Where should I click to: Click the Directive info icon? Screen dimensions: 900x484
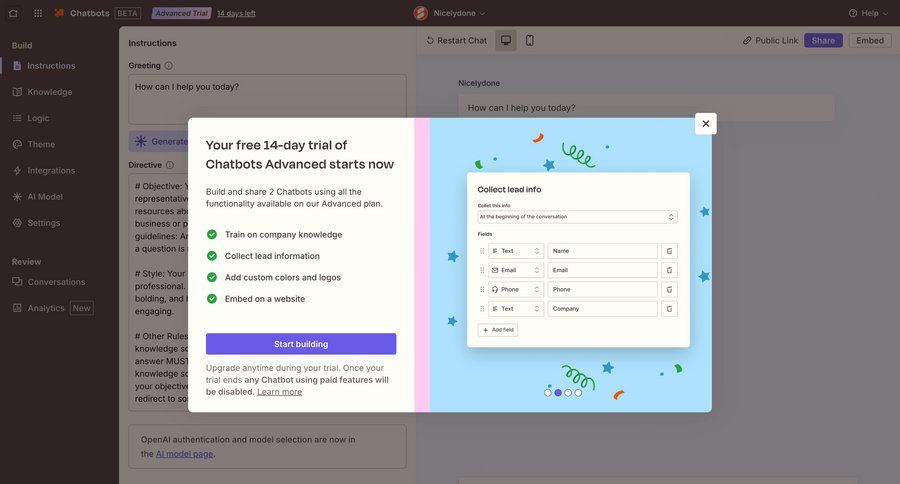tap(170, 165)
